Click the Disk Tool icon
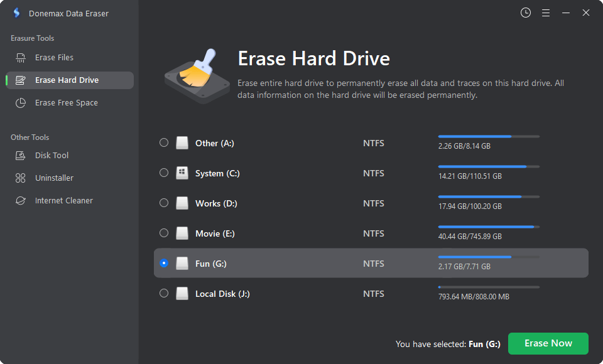The width and height of the screenshot is (603, 364). pos(20,156)
